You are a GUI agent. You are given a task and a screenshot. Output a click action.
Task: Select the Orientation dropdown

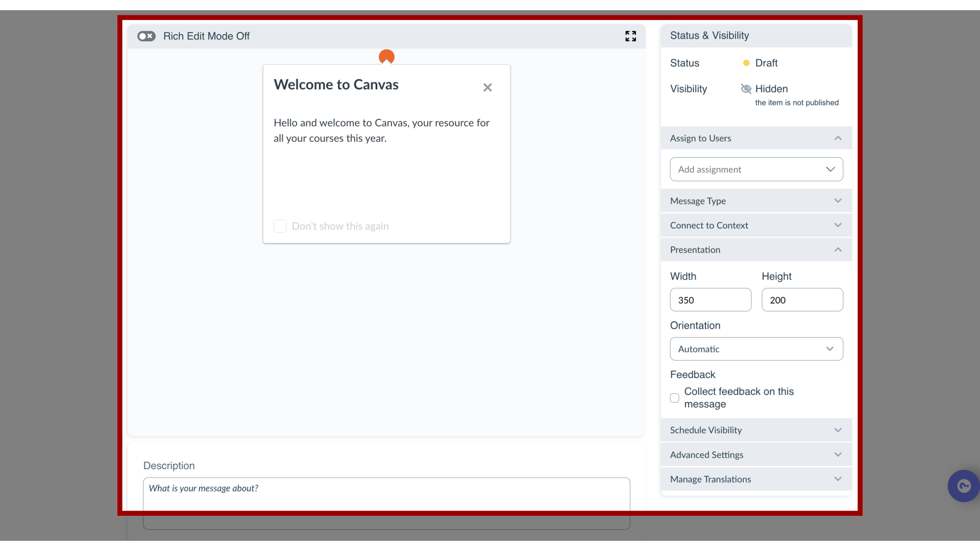(756, 348)
